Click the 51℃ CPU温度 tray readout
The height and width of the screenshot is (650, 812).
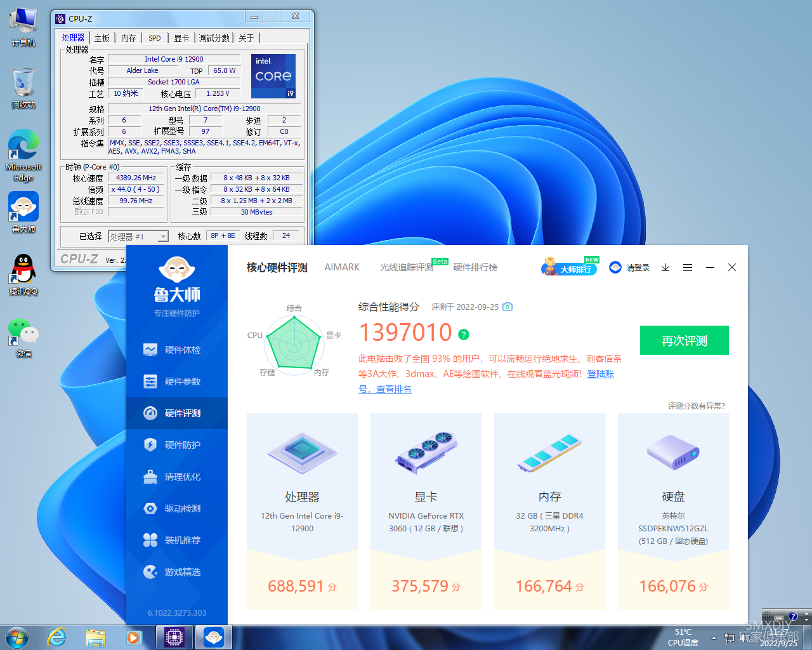683,637
